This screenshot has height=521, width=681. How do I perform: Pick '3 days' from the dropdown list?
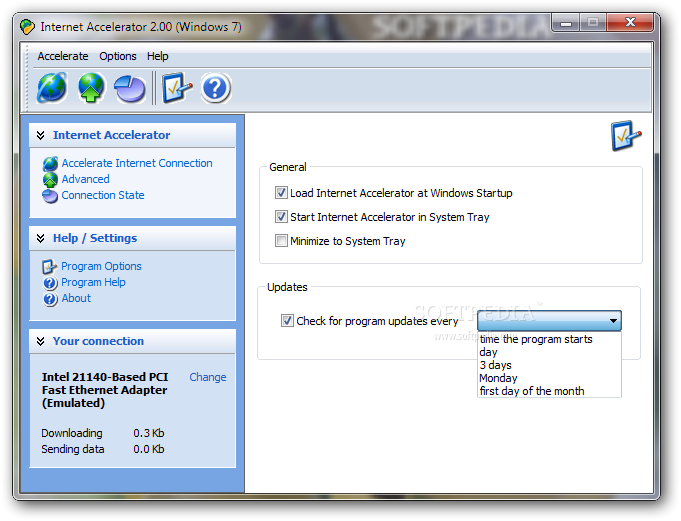point(549,365)
